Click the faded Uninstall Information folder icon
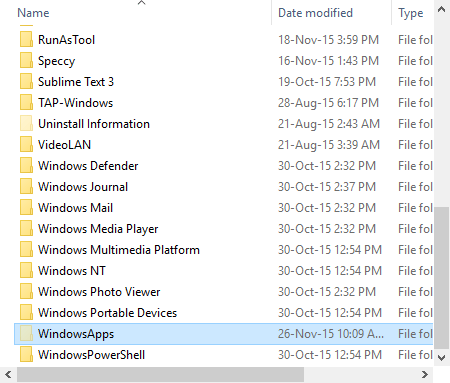Screen dimensions: 450x383 26,124
